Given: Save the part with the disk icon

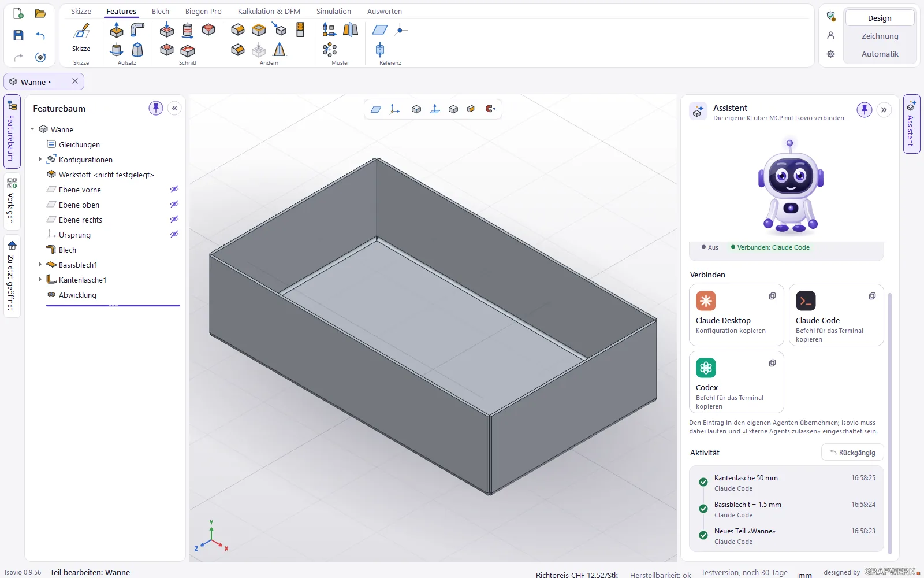Looking at the screenshot, I should (x=18, y=36).
